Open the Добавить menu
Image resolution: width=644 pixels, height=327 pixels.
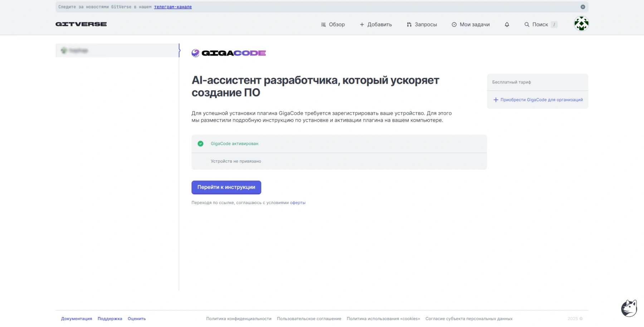pos(376,25)
